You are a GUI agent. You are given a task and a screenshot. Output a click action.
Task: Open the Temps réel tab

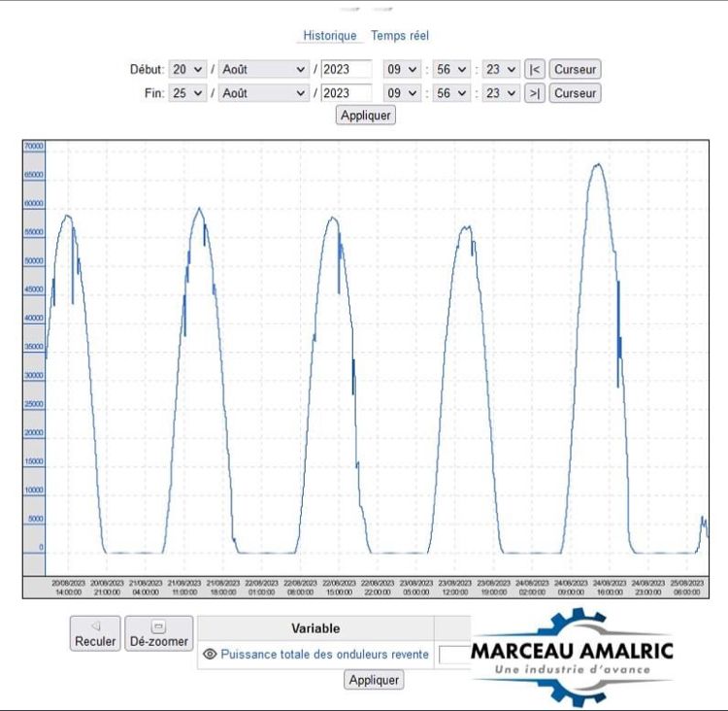click(400, 36)
